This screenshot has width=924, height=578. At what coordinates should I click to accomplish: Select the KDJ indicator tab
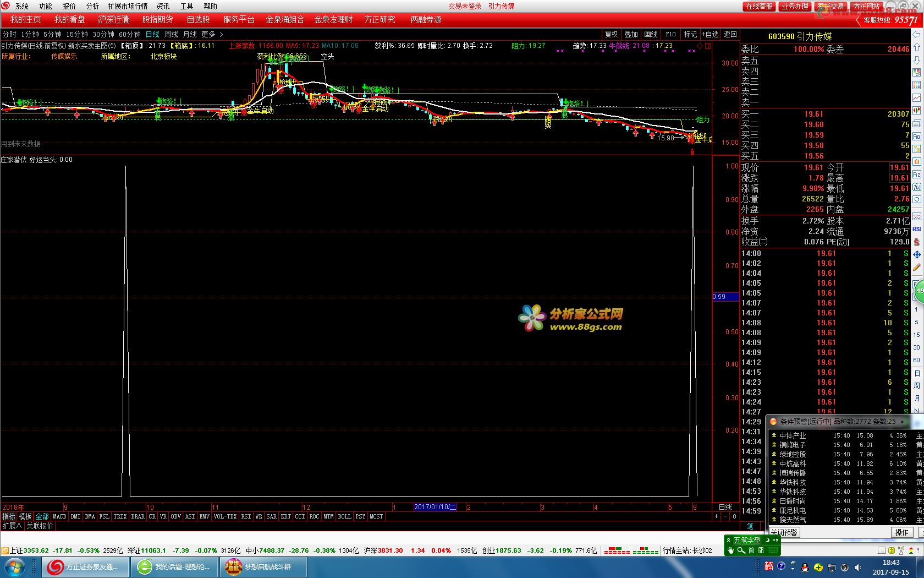285,516
